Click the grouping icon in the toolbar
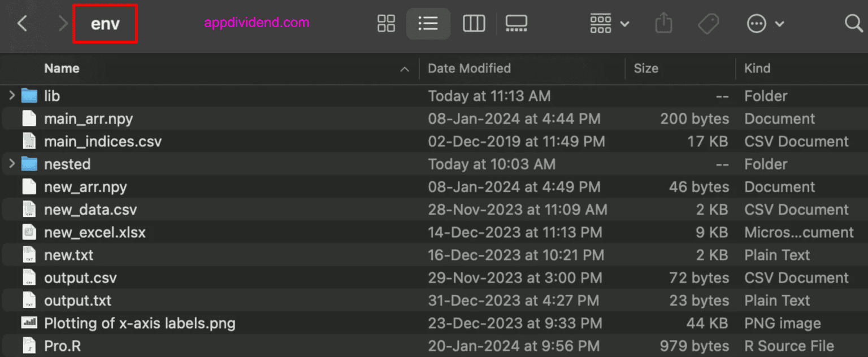868x357 pixels. tap(601, 23)
